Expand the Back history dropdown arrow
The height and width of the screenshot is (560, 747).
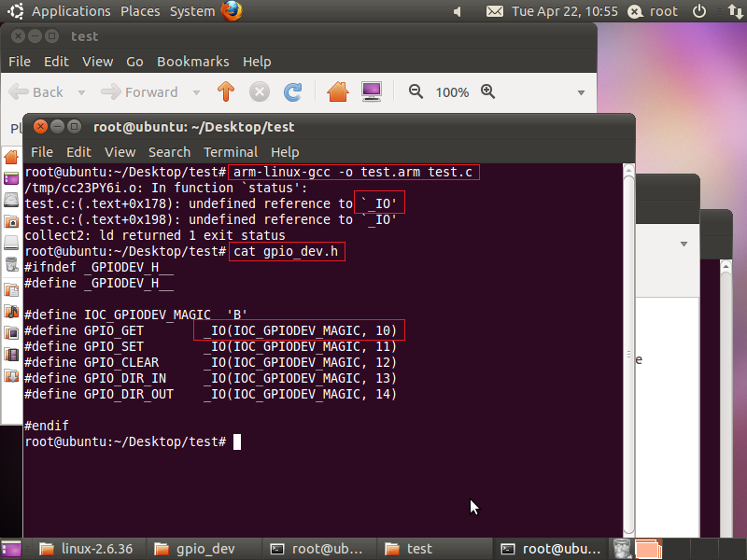click(81, 92)
